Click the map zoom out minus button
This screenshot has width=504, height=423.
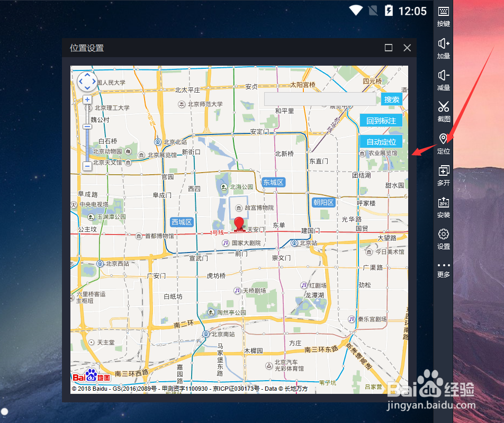tap(87, 166)
